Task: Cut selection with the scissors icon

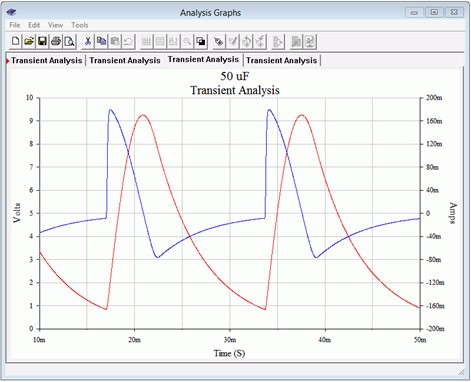Action: point(88,41)
